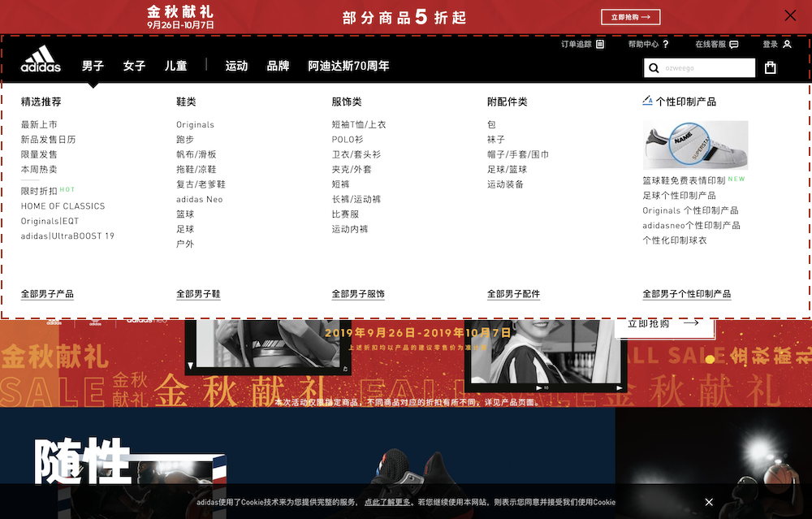Open the 儿童 navigation menu
The height and width of the screenshot is (519, 812).
175,66
